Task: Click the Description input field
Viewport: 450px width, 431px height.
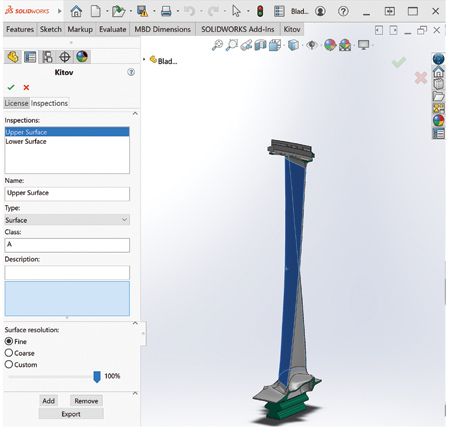Action: (x=67, y=272)
